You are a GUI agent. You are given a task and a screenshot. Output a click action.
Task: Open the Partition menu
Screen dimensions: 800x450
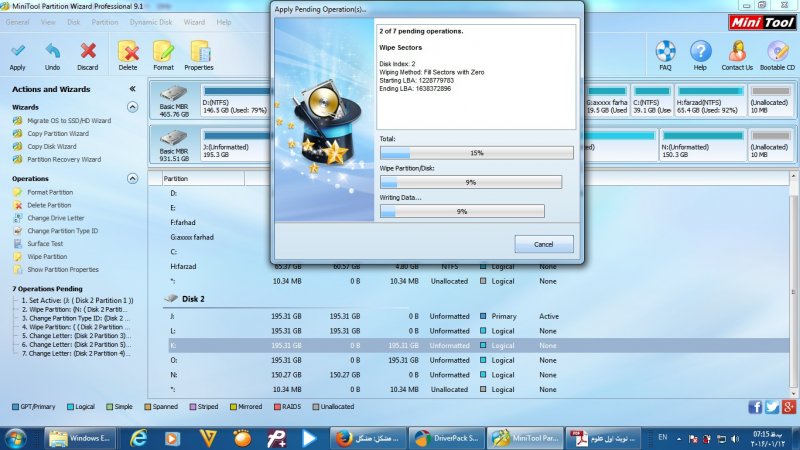[x=105, y=22]
